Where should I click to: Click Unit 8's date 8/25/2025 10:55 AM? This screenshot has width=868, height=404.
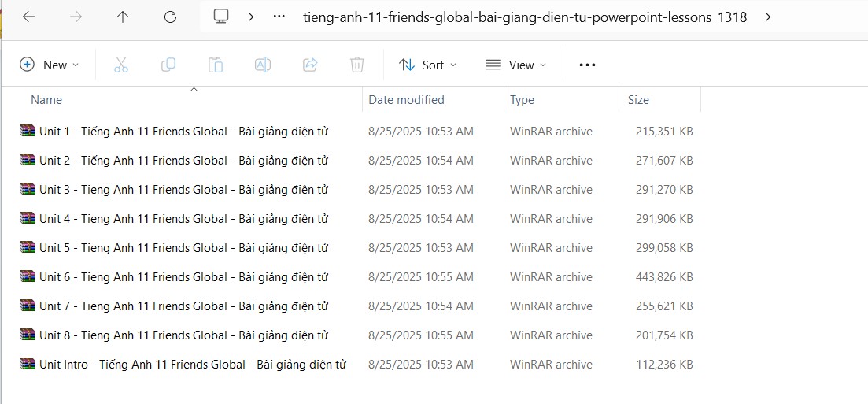pos(421,335)
